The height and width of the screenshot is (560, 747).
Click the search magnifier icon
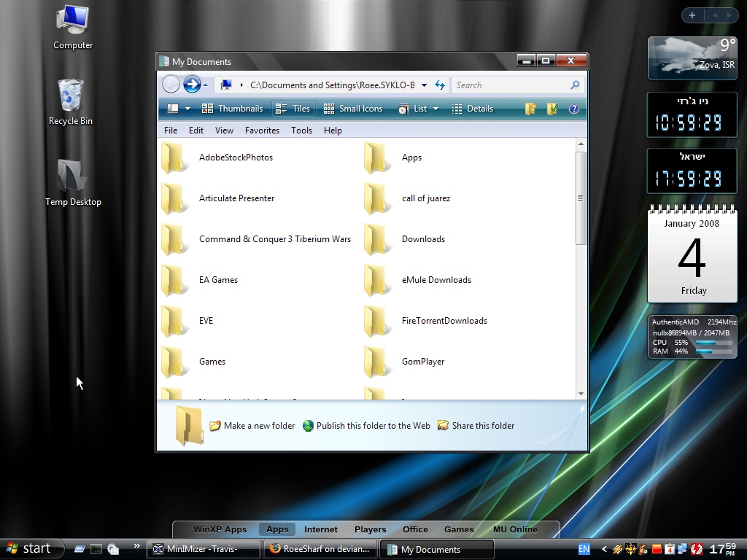[575, 85]
